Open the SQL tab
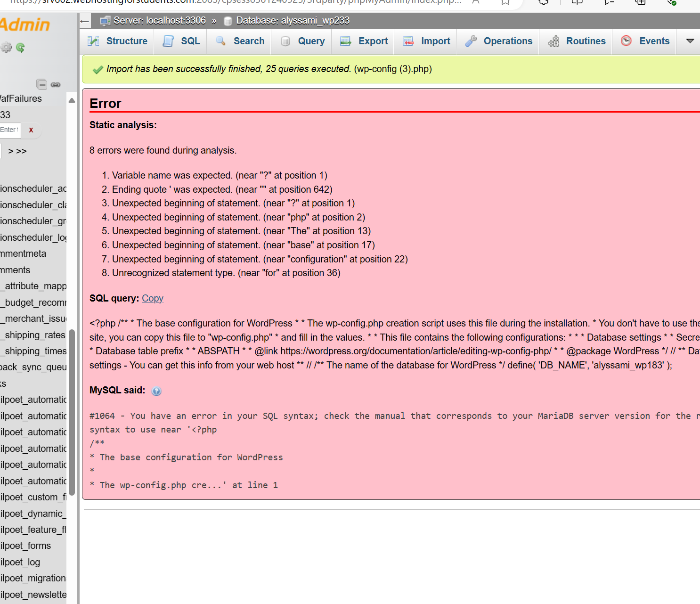Screen dimensions: 700x604 (182, 41)
